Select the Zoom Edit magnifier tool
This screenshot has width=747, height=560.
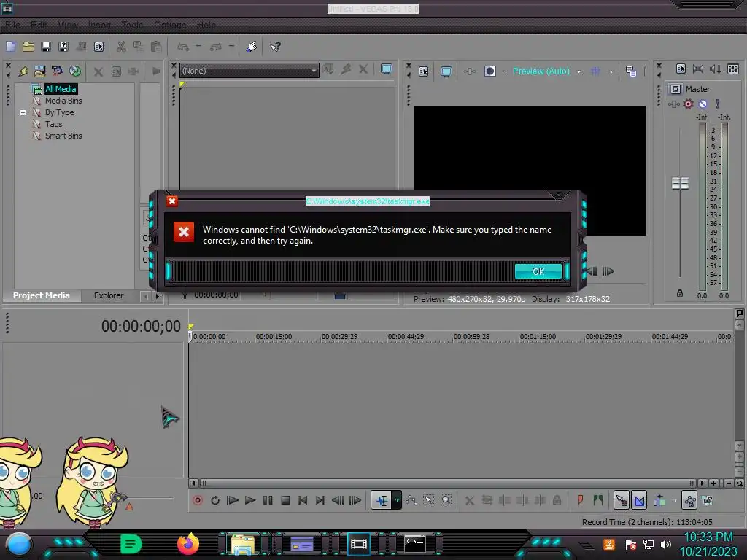click(x=446, y=500)
